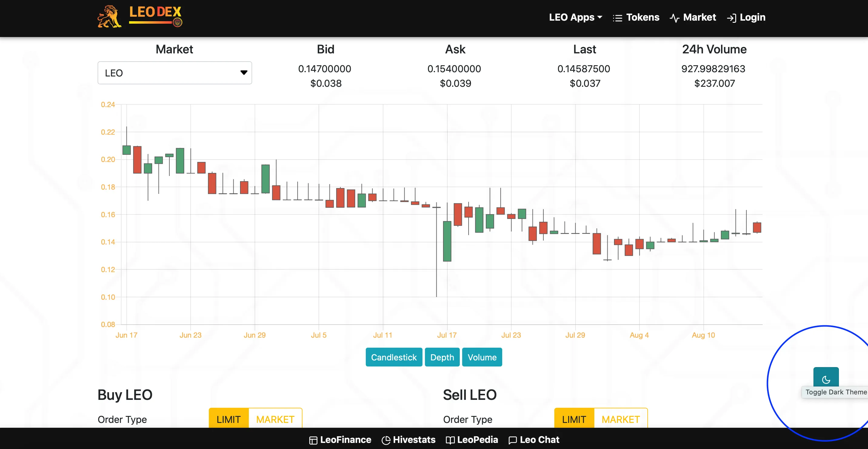Click the Tokens list icon
Image resolution: width=868 pixels, height=449 pixels.
pos(617,18)
